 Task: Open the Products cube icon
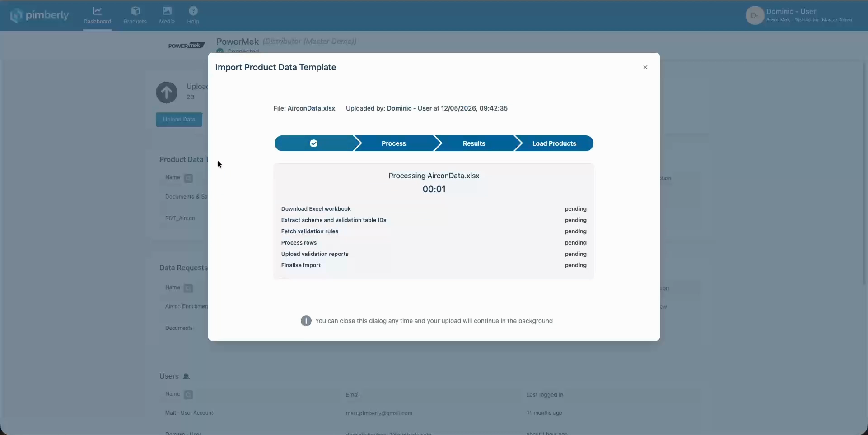pyautogui.click(x=135, y=11)
